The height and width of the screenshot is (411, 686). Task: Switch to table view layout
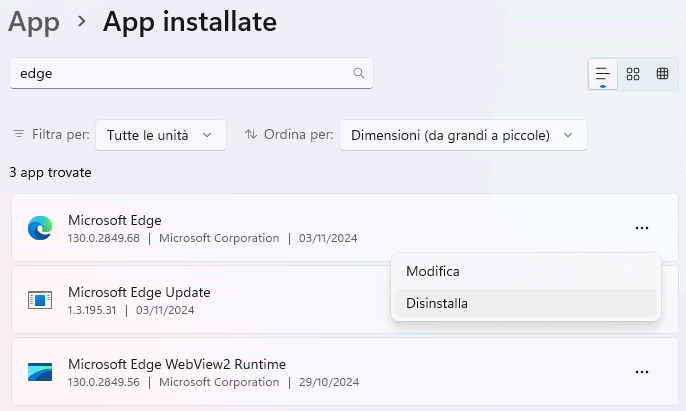[662, 74]
